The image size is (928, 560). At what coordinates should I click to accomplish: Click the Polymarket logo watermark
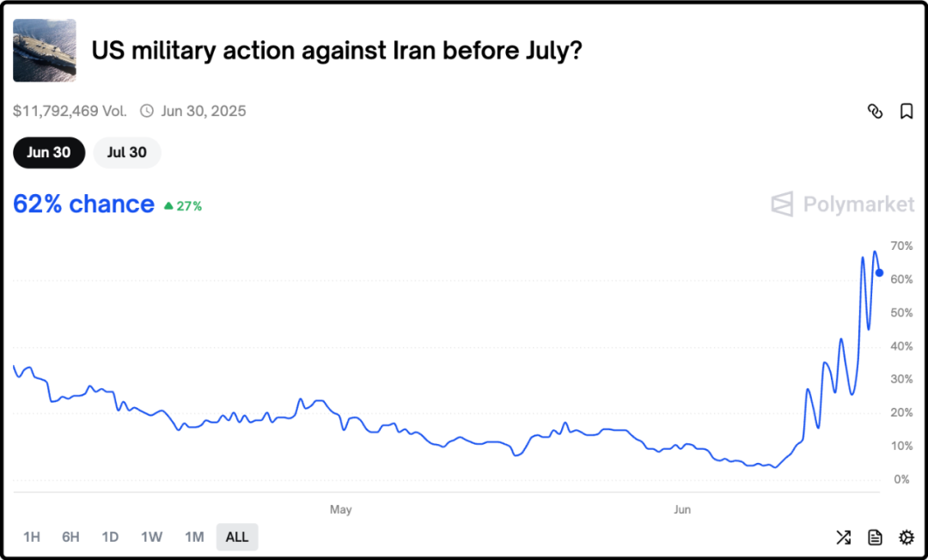click(842, 204)
